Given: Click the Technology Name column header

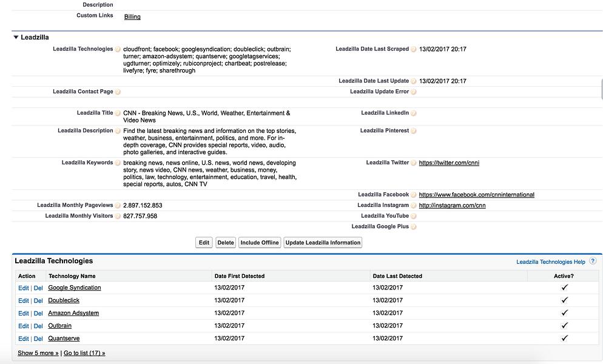Looking at the screenshot, I should (x=72, y=276).
